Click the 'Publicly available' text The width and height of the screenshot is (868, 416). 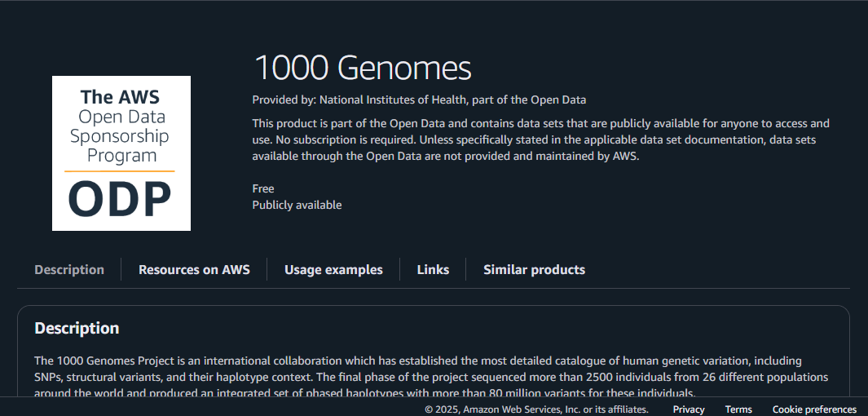pyautogui.click(x=297, y=205)
